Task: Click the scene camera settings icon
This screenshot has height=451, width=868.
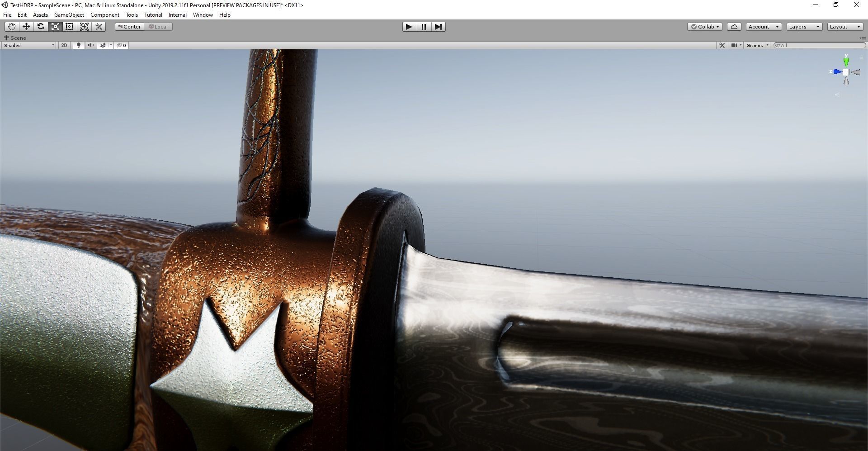Action: coord(735,45)
